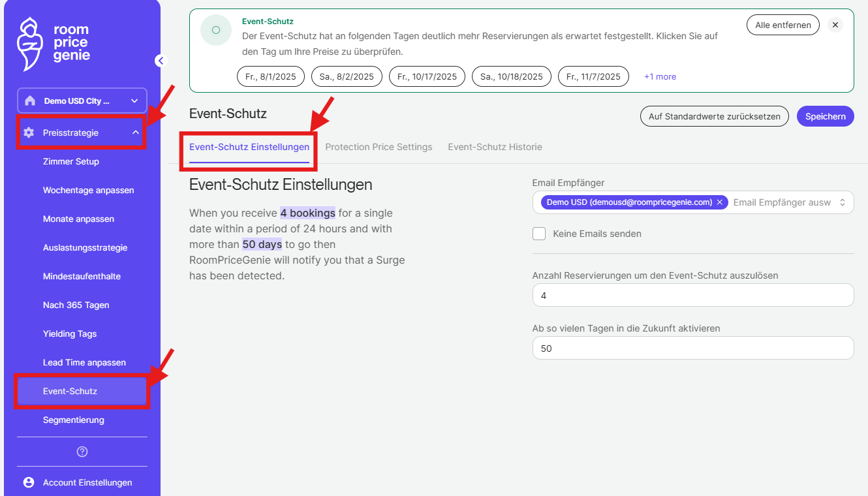Viewport: 868px width, 496px height.
Task: Open the Event-Schutz Historie tab
Action: pos(495,147)
